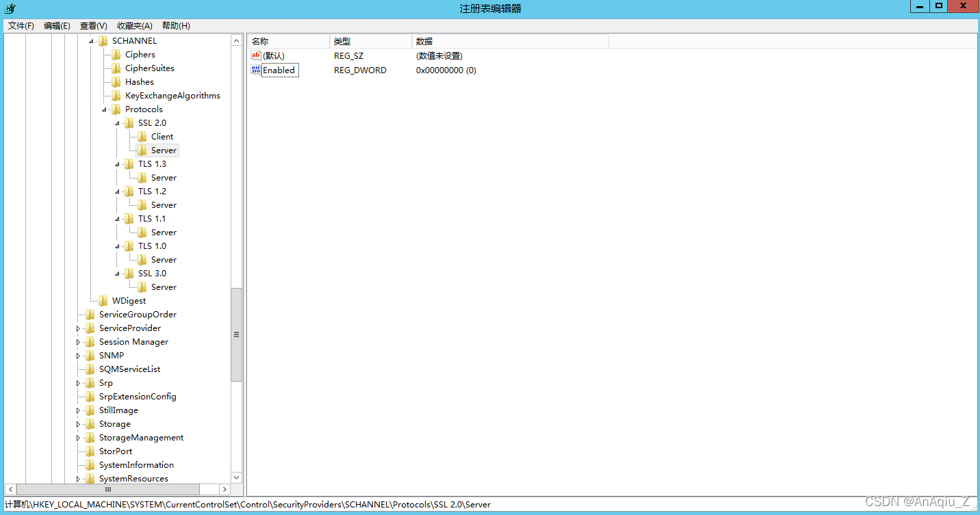This screenshot has width=980, height=515.
Task: Click the WDigest folder icon
Action: 103,301
